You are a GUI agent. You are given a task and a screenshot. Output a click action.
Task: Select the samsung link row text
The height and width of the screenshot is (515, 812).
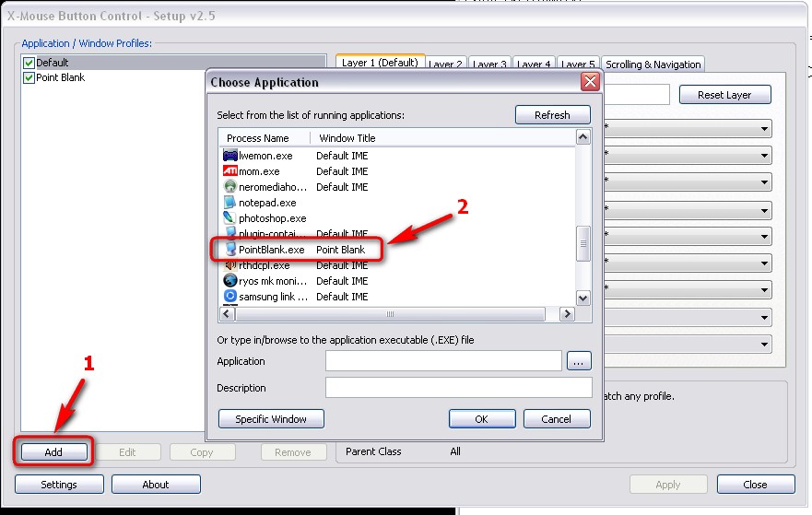click(x=273, y=297)
